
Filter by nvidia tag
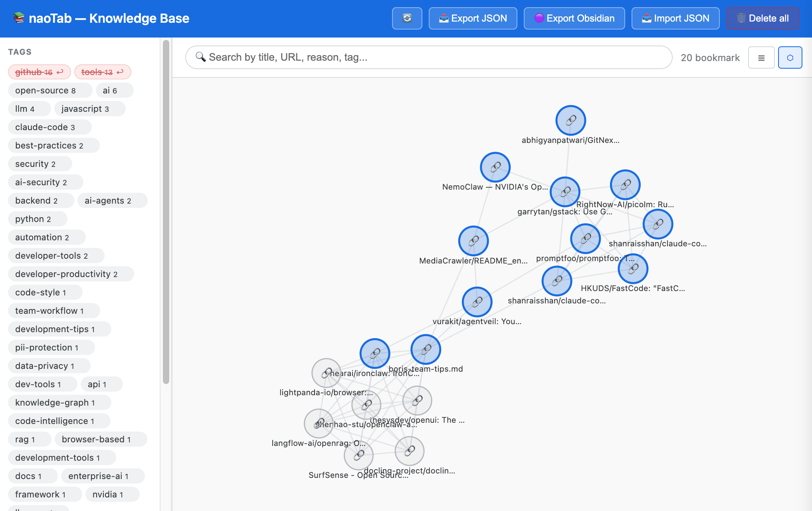(113, 494)
